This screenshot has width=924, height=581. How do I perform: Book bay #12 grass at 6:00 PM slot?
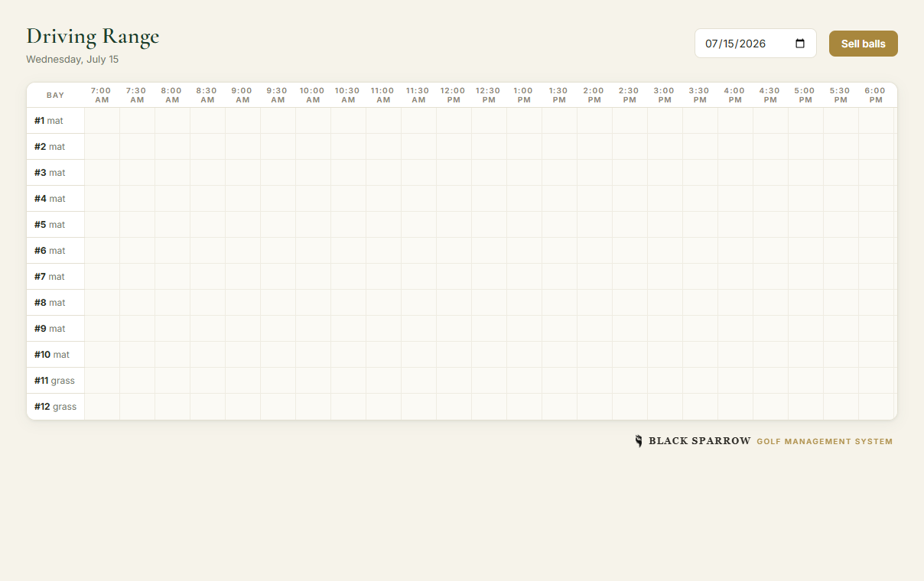coord(877,407)
